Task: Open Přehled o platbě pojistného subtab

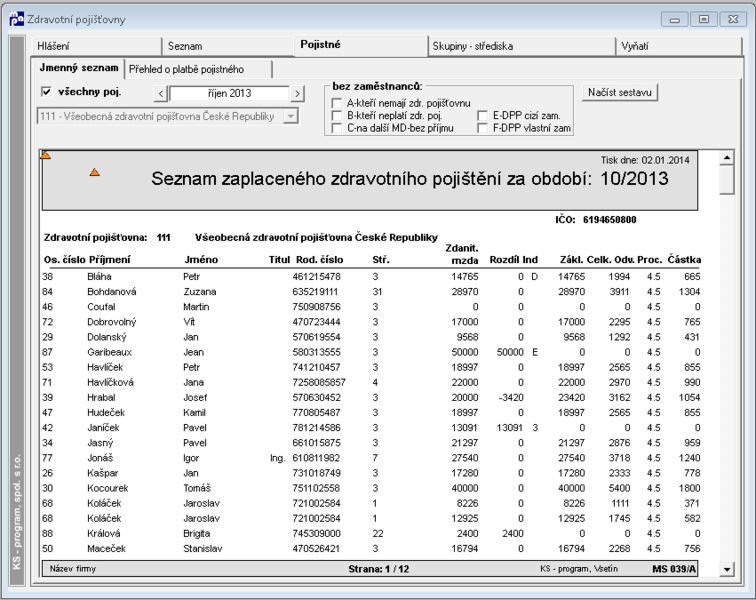Action: [198, 69]
